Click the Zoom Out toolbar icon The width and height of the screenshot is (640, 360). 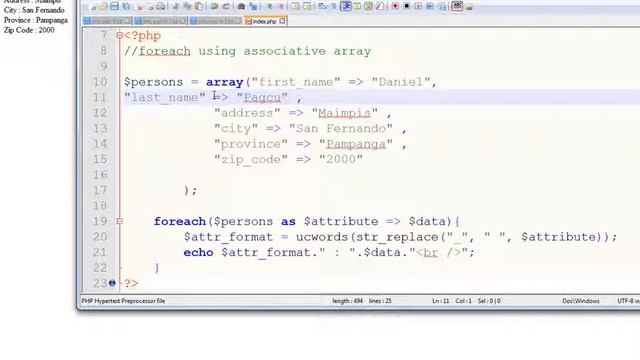[281, 6]
